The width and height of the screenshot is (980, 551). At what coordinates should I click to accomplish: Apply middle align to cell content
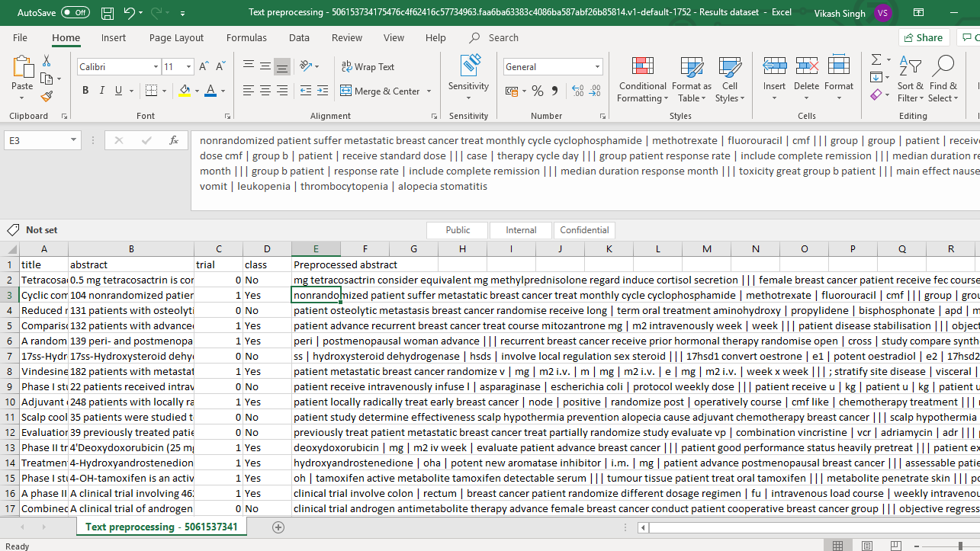click(265, 67)
